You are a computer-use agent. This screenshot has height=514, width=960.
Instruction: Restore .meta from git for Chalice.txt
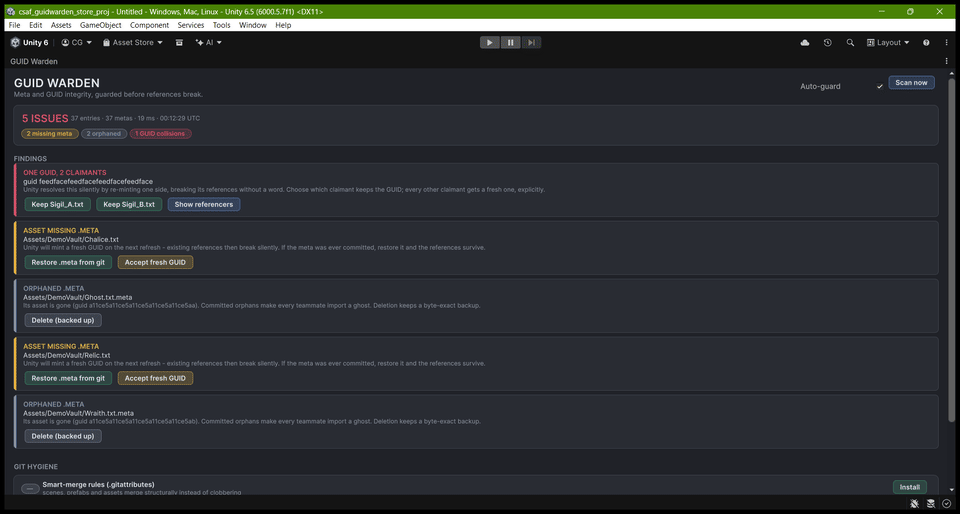click(x=68, y=262)
